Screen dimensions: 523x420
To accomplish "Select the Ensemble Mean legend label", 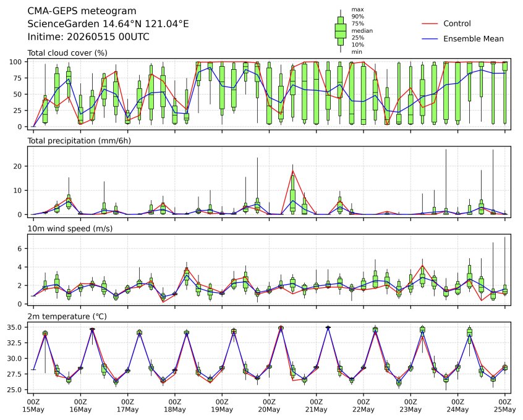I will coord(474,39).
